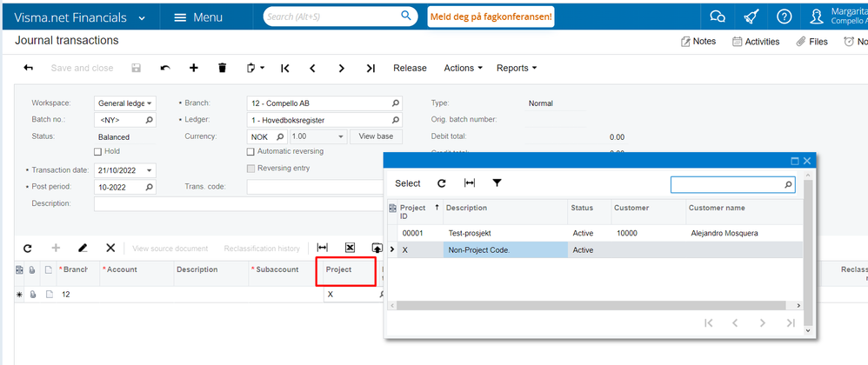Open the help question mark icon
The image size is (868, 365).
tap(784, 17)
